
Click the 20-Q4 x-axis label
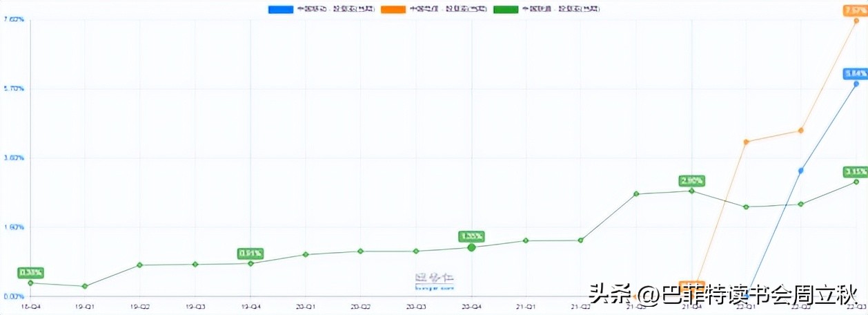point(471,306)
